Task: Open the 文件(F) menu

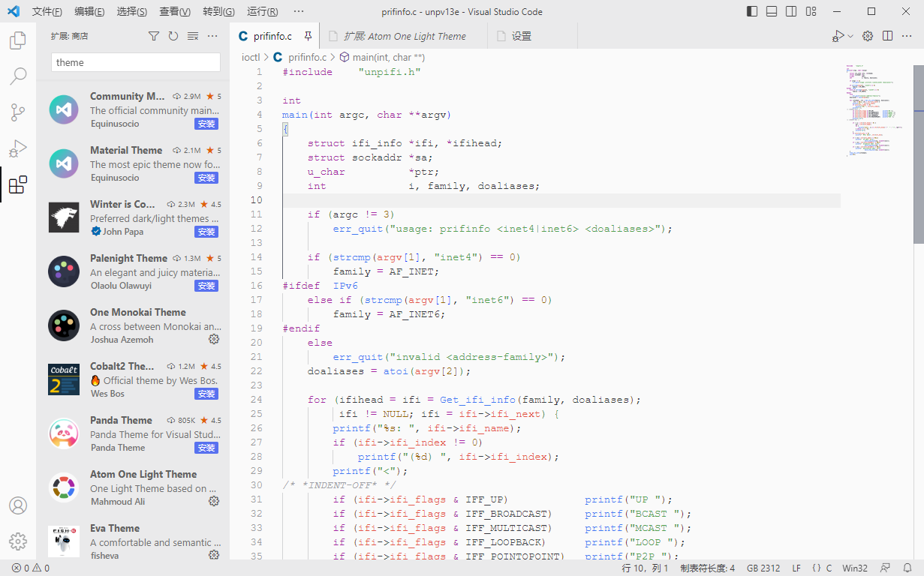Action: point(47,11)
